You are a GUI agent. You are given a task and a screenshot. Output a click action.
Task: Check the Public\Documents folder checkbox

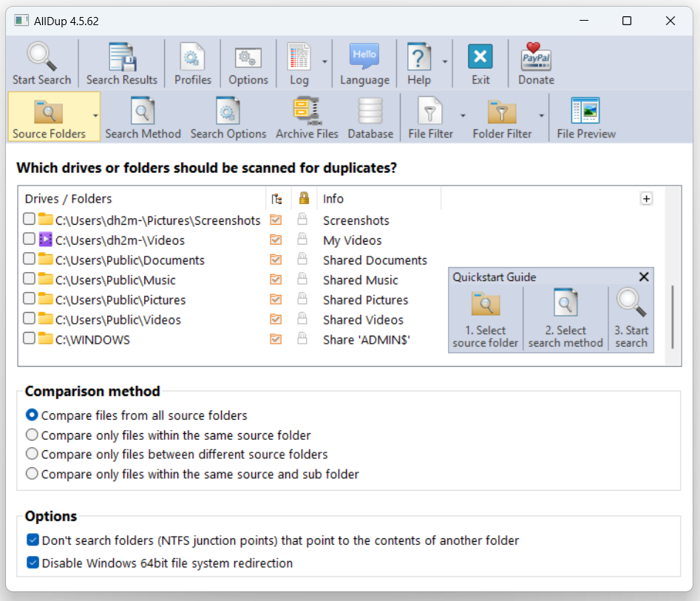[x=29, y=259]
